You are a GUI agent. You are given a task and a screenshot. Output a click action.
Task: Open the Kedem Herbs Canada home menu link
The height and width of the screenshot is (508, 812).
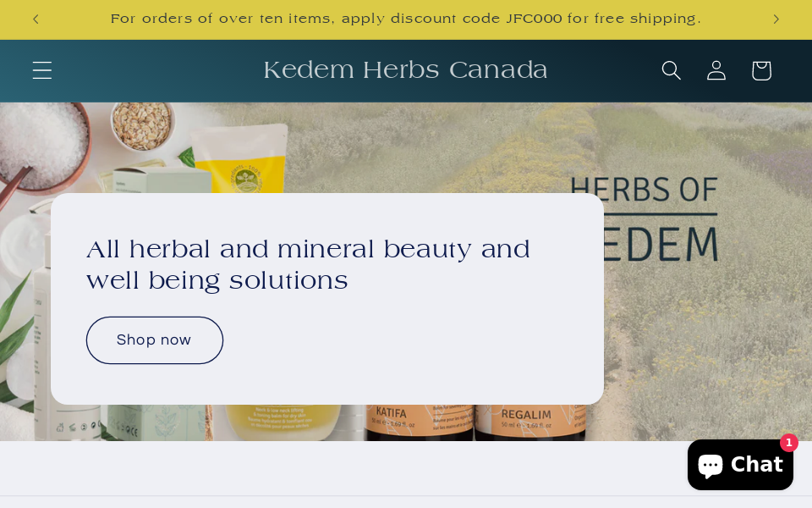[405, 70]
